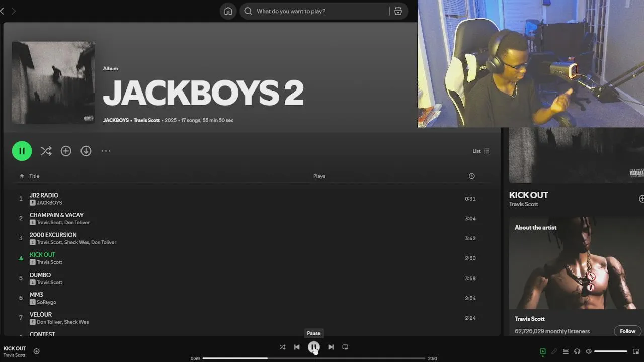Click 62,726,029 monthly listeners text

pos(552,331)
